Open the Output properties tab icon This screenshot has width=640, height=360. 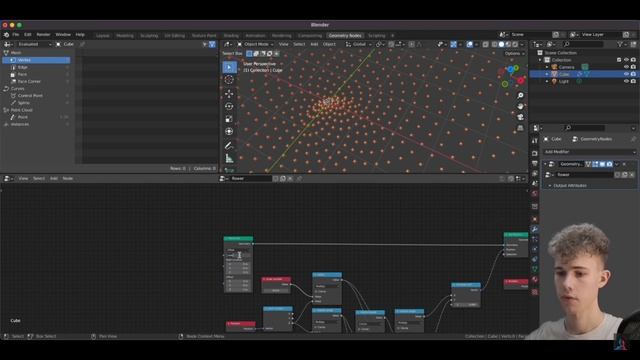(x=535, y=163)
